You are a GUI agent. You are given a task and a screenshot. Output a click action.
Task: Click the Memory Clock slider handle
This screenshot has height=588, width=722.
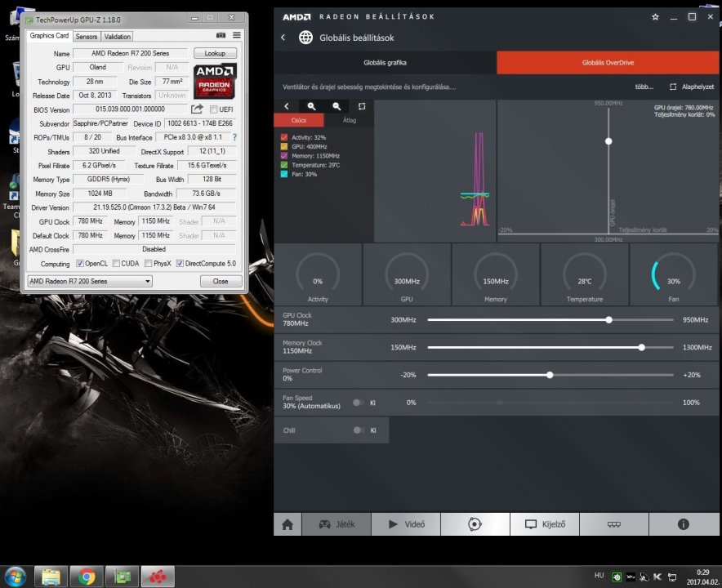(x=641, y=347)
